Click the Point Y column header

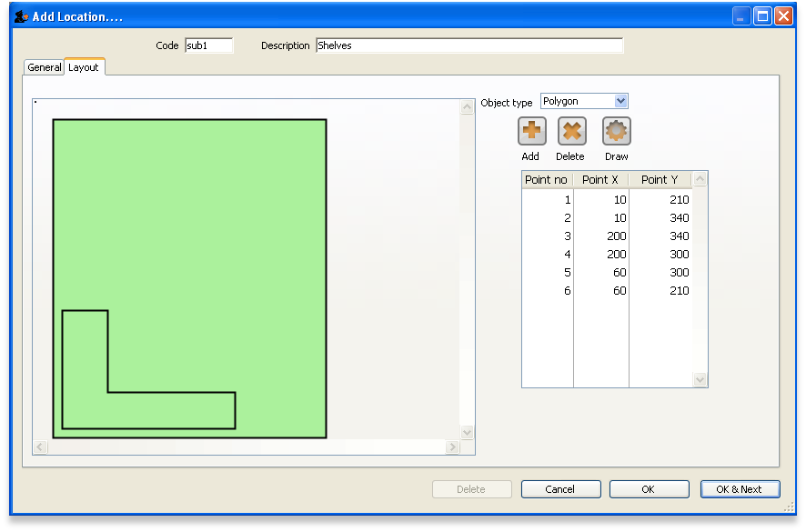coord(660,180)
